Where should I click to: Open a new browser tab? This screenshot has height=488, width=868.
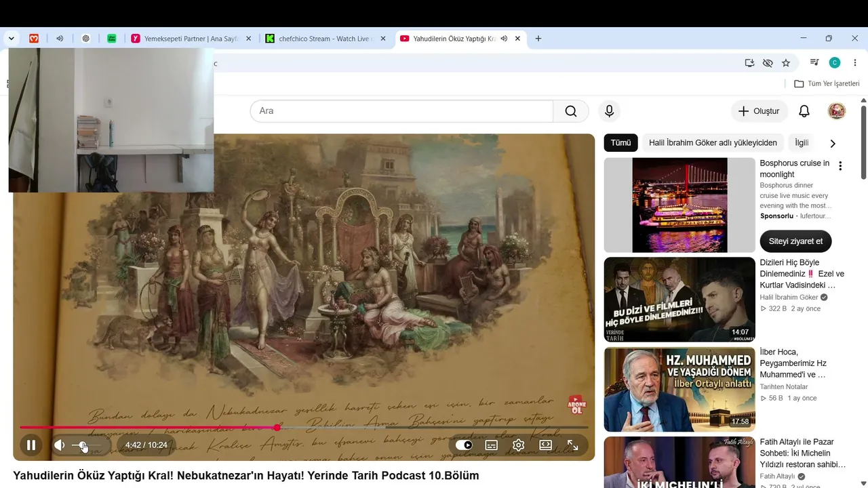point(538,39)
